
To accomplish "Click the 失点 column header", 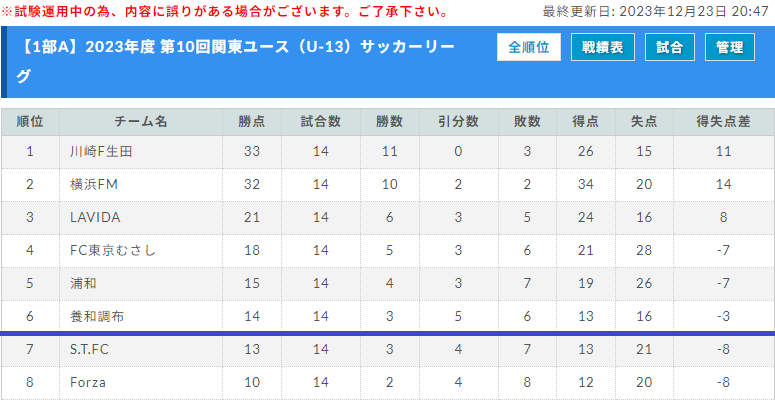I will pyautogui.click(x=643, y=122).
